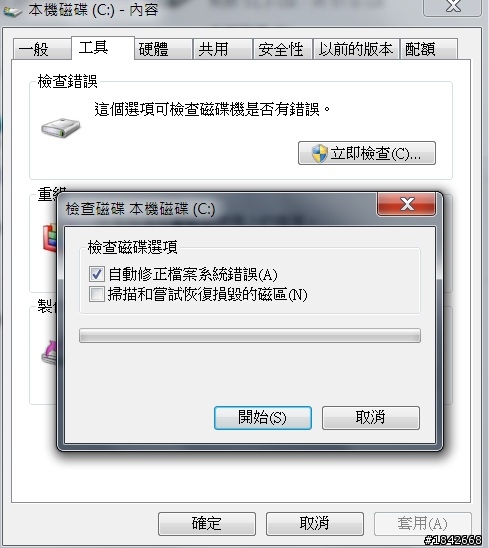Click the check disk progress bar
The width and height of the screenshot is (489, 548).
250,336
